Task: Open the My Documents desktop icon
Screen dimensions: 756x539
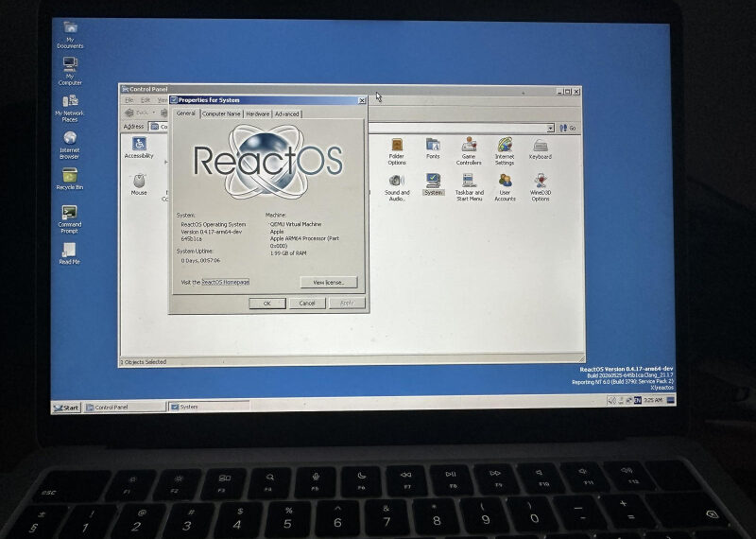Action: (70, 35)
